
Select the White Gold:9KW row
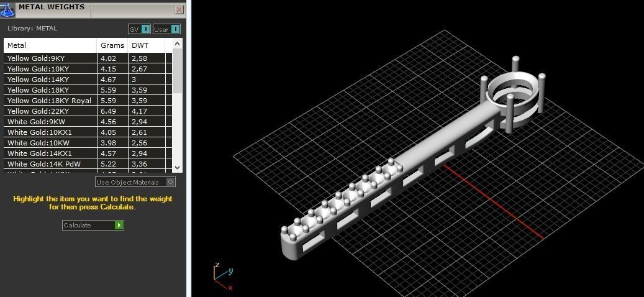88,122
